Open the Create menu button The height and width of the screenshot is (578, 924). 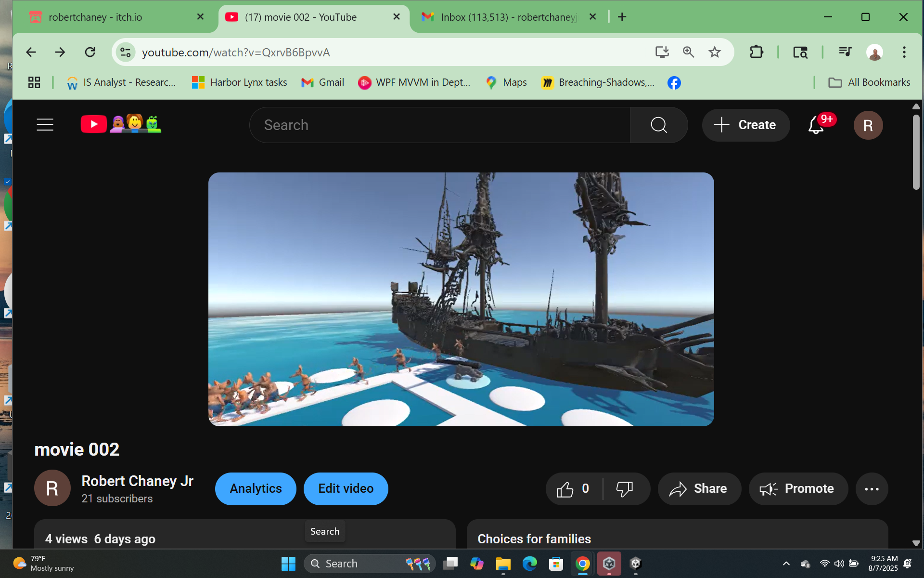(745, 125)
